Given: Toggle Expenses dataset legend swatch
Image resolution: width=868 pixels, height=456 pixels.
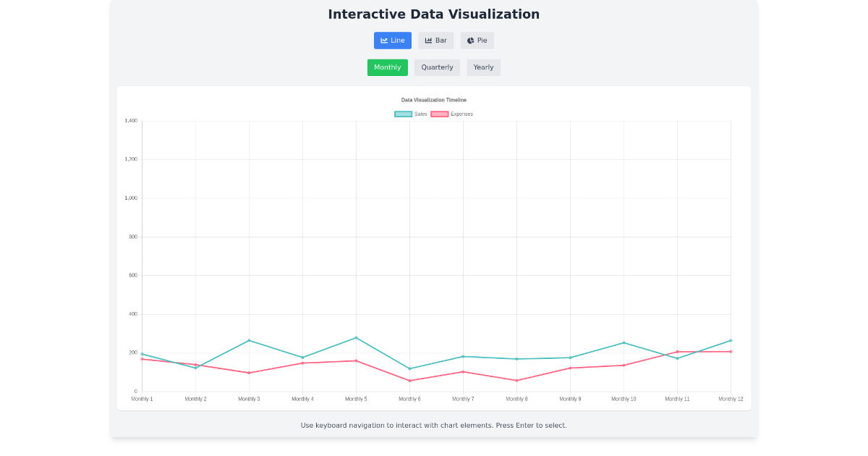Looking at the screenshot, I should (439, 114).
